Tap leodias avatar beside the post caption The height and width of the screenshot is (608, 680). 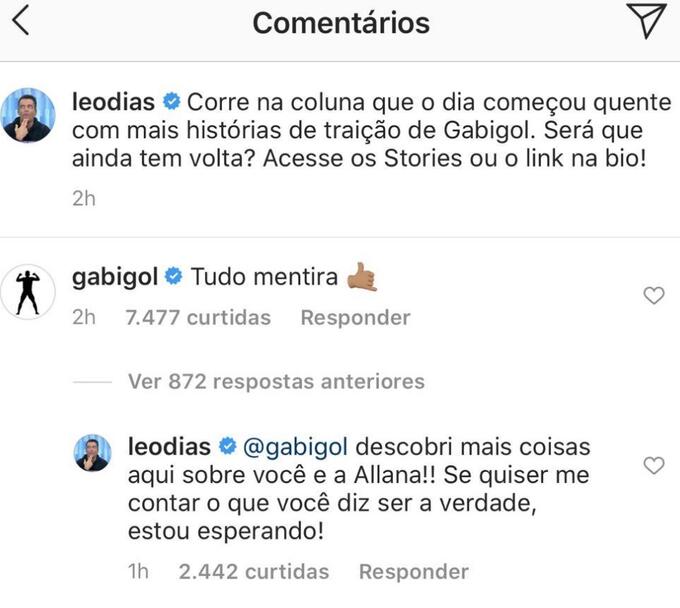tap(28, 114)
